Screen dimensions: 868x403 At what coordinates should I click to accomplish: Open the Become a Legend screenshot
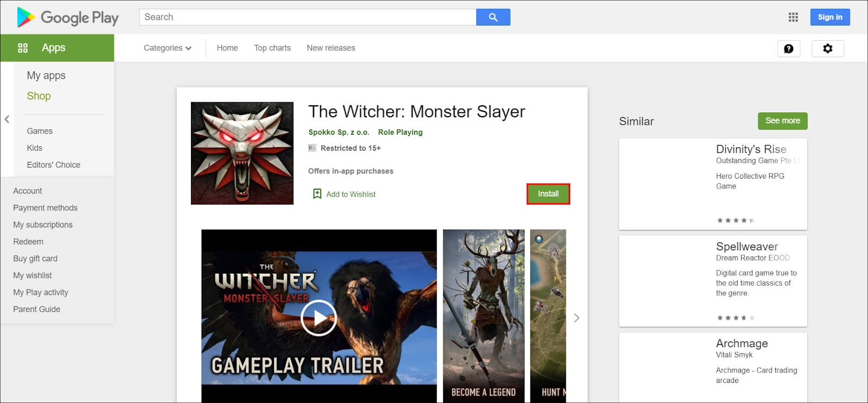(x=484, y=316)
